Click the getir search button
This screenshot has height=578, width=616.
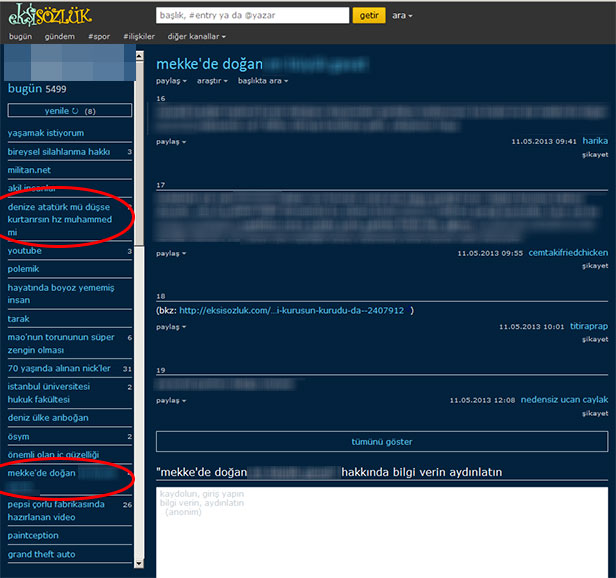[x=369, y=16]
